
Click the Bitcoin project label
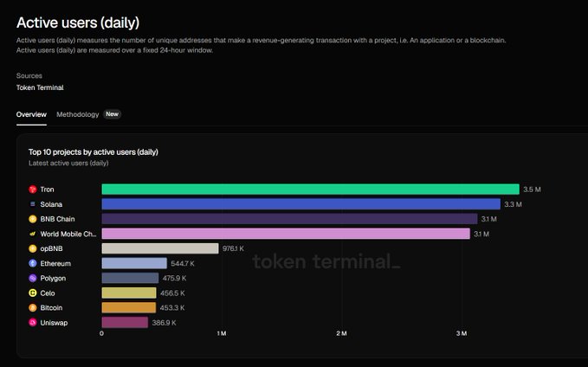pos(51,308)
